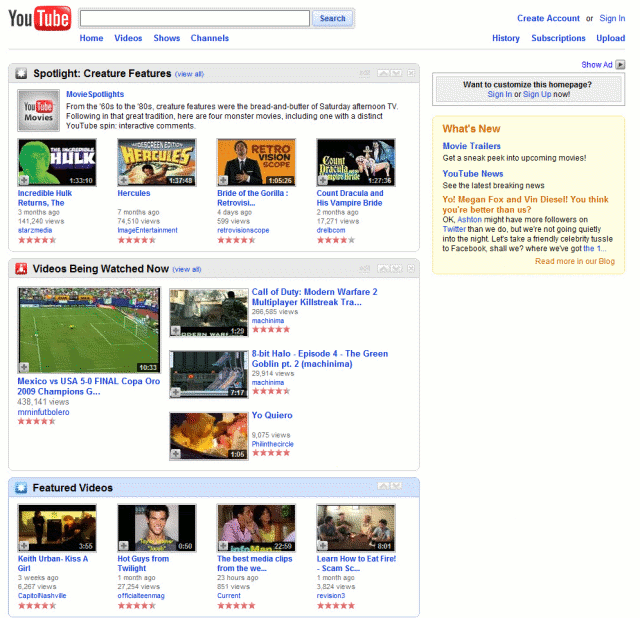Click the Spotlight section star icon
Image resolution: width=640 pixels, height=618 pixels.
coord(21,73)
